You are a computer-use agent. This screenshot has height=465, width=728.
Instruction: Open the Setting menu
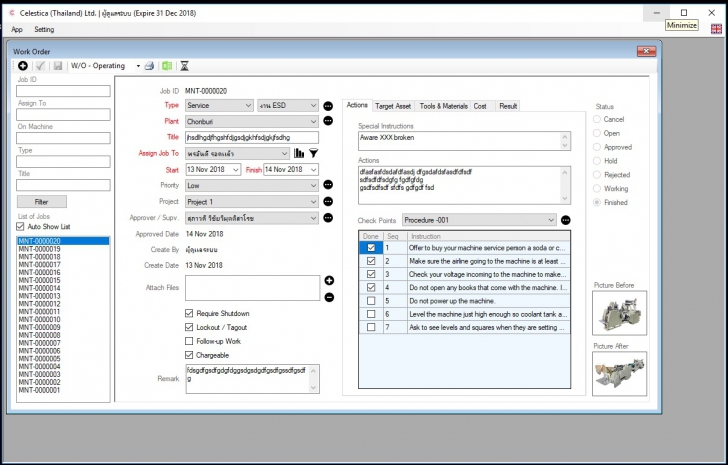click(x=44, y=29)
